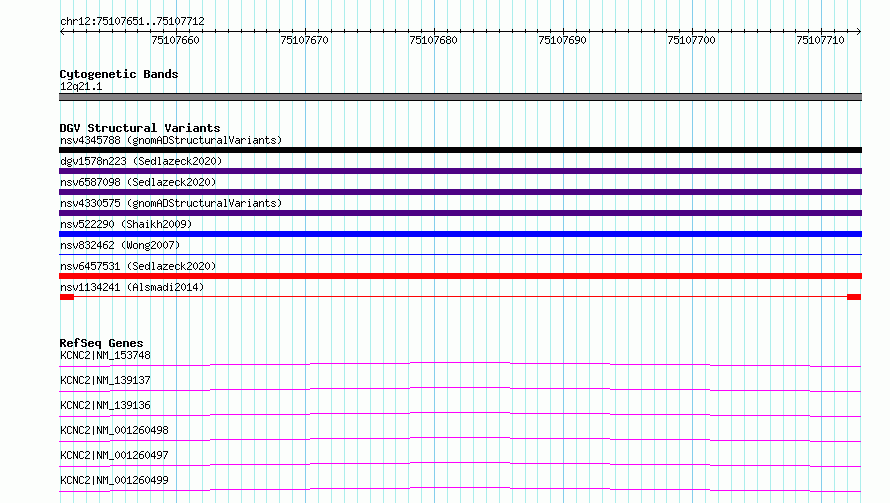Select the magenta KCNC2|NM_001260499 transcript line
Image resolution: width=890 pixels, height=503 pixels.
tap(460, 489)
